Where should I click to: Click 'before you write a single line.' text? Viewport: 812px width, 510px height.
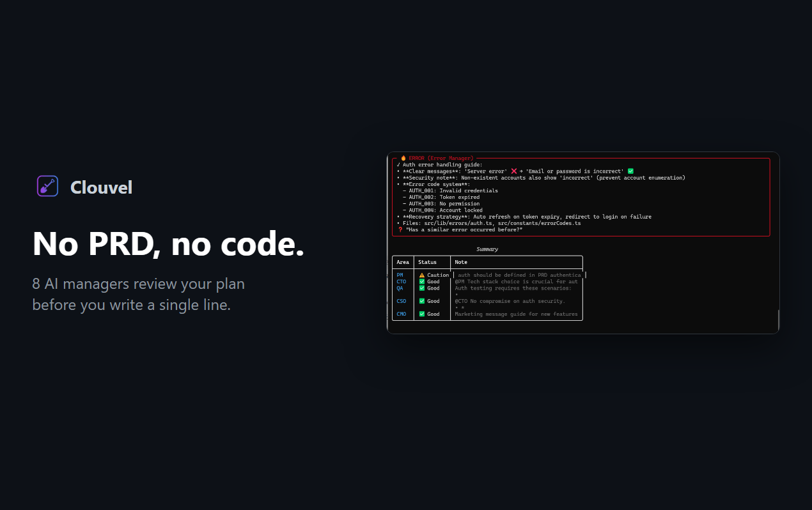coord(131,305)
